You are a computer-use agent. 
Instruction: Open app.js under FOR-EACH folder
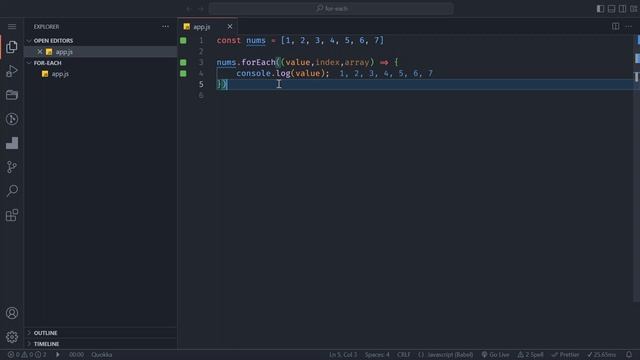click(x=60, y=74)
